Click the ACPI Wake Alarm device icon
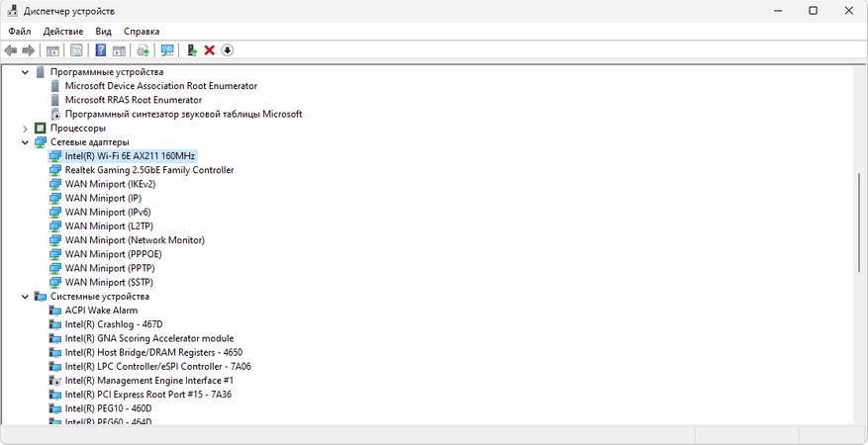868x445 pixels. pos(54,311)
